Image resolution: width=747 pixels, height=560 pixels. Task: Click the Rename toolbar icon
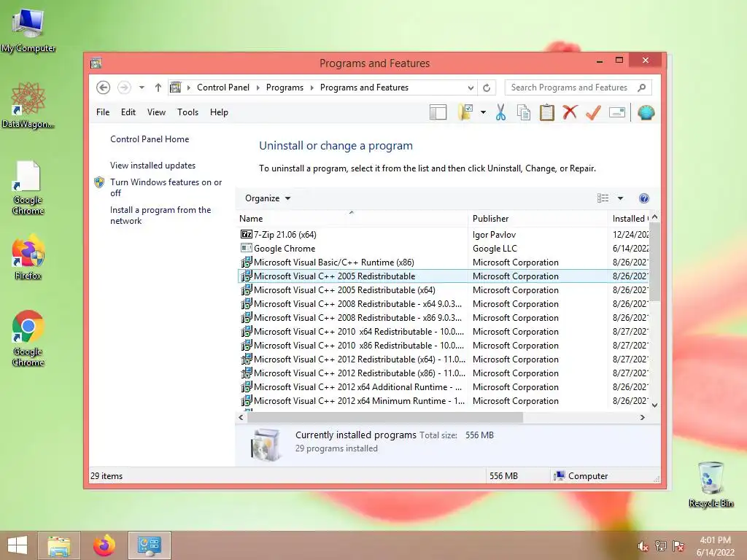617,112
